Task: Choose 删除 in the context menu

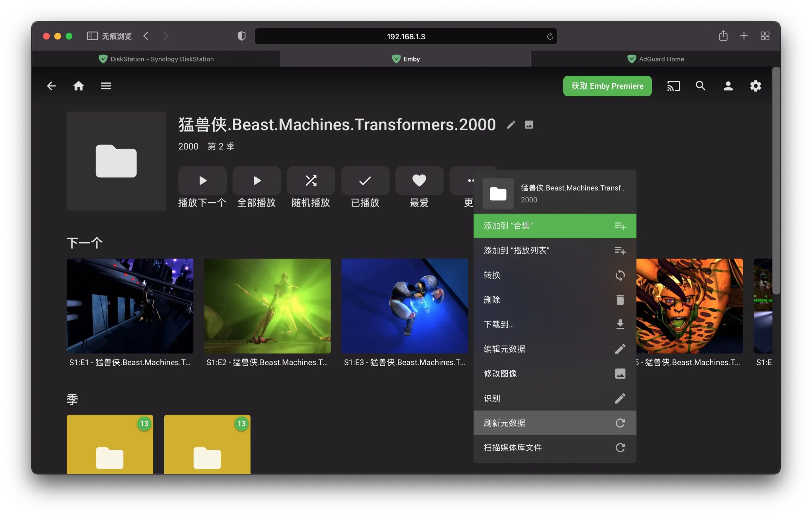Action: pyautogui.click(x=555, y=300)
